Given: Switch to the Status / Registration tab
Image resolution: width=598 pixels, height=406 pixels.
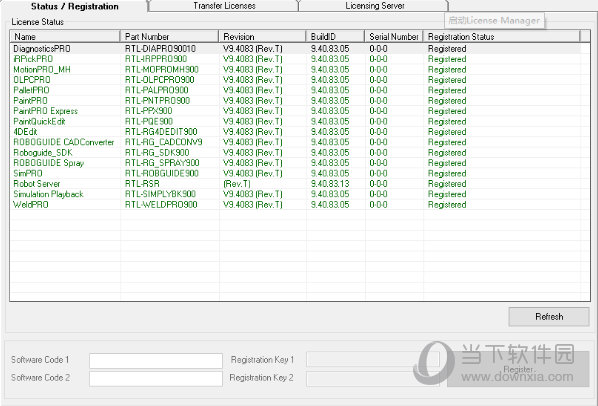Looking at the screenshot, I should 74,6.
